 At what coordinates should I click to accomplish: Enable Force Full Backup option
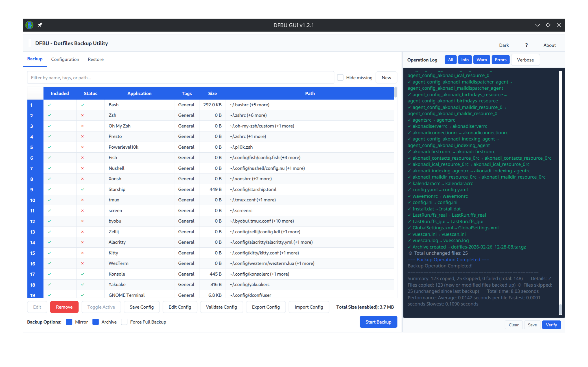pyautogui.click(x=124, y=322)
